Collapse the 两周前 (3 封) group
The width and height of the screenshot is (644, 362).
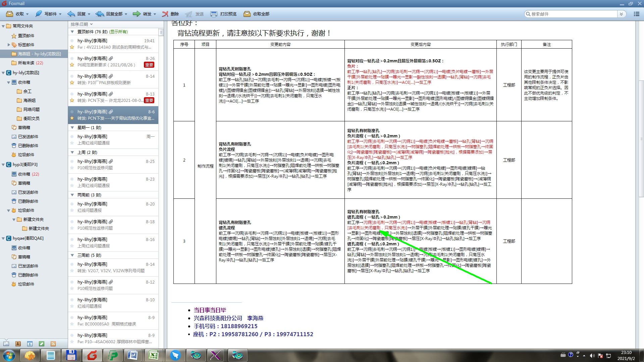[72, 195]
